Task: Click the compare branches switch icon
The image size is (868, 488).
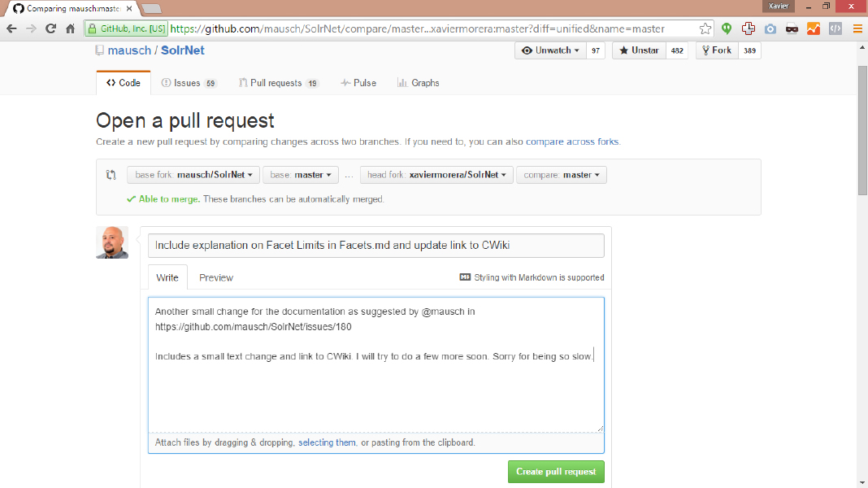Action: point(111,175)
